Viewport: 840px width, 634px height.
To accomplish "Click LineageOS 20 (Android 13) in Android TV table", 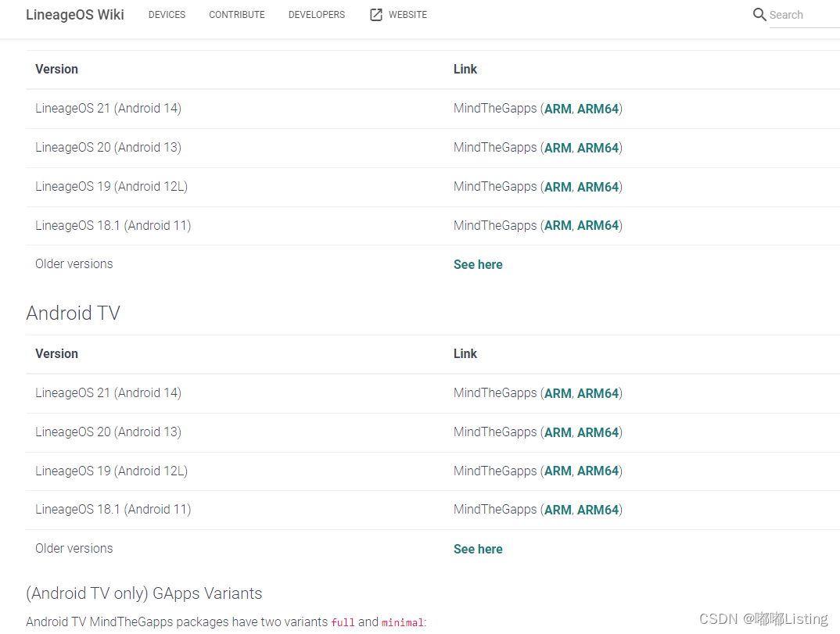I will pos(108,432).
